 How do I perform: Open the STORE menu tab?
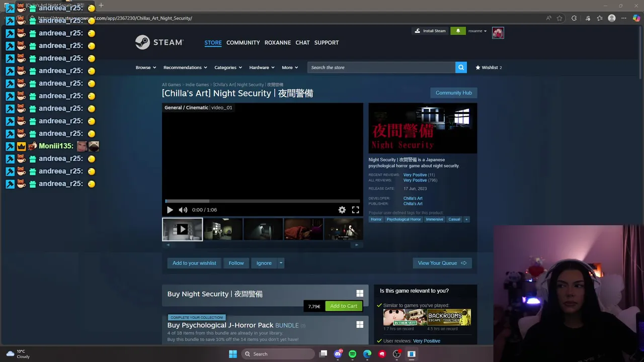click(213, 43)
